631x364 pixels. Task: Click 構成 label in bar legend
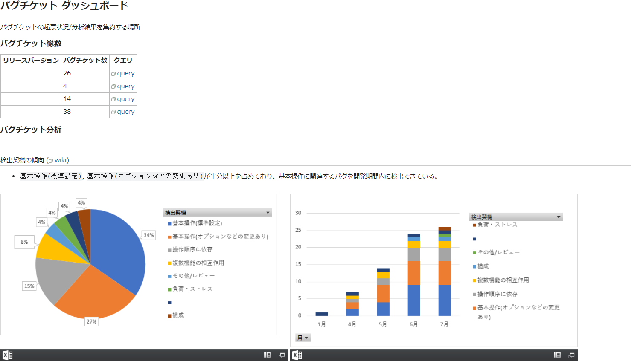click(x=483, y=266)
